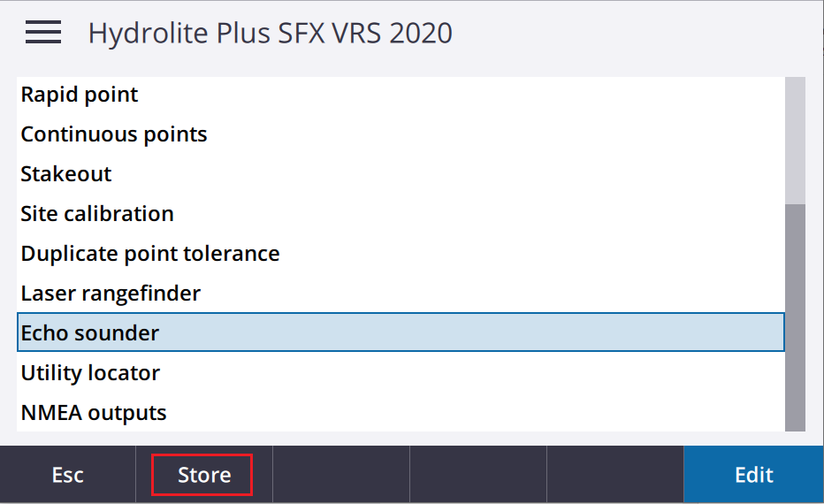Choose the NMEA outputs entry
824x504 pixels.
pos(401,413)
